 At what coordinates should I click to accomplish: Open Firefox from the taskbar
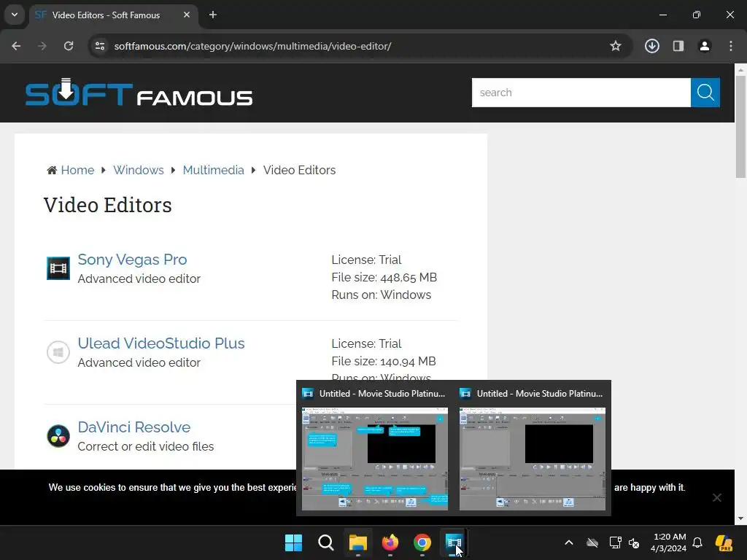click(x=390, y=542)
